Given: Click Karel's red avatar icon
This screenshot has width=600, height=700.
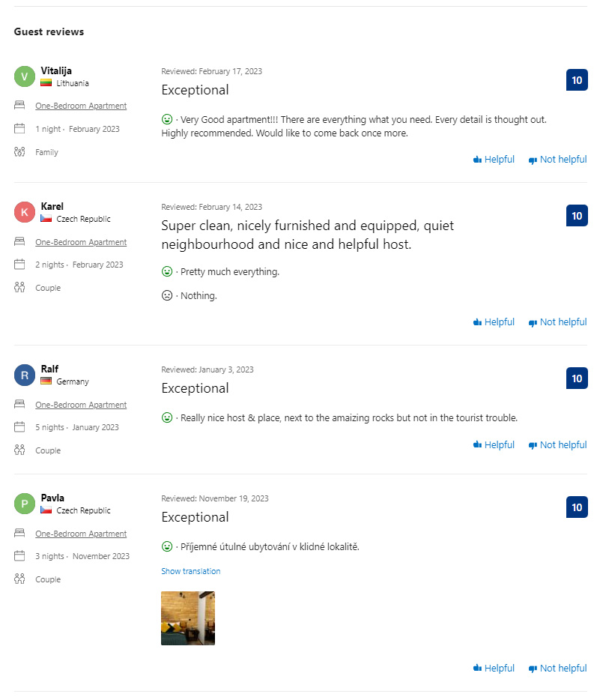Looking at the screenshot, I should (x=25, y=212).
